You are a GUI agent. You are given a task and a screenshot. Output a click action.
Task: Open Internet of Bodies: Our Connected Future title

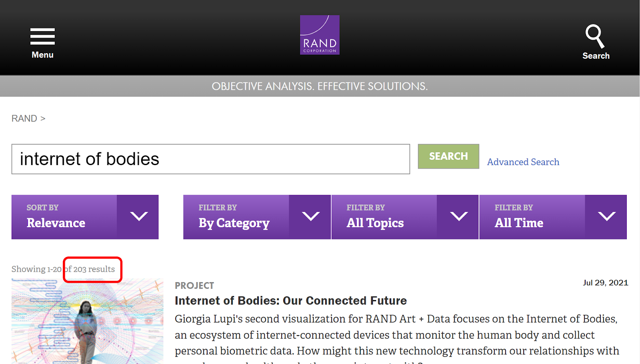tap(290, 300)
